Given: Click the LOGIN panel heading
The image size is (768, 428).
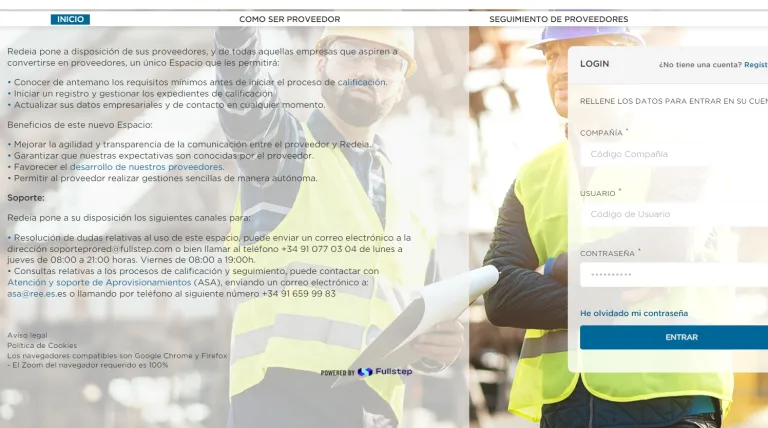Looking at the screenshot, I should point(594,64).
